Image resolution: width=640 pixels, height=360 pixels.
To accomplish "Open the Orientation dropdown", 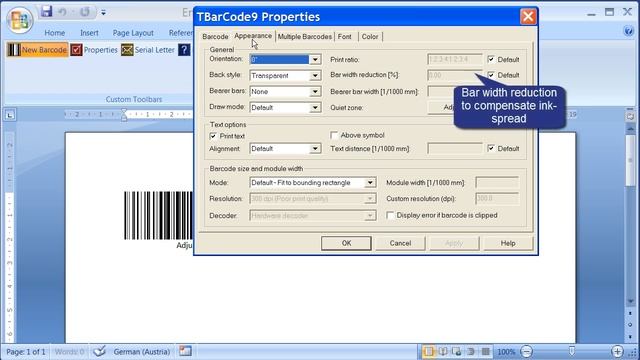I will pyautogui.click(x=315, y=60).
